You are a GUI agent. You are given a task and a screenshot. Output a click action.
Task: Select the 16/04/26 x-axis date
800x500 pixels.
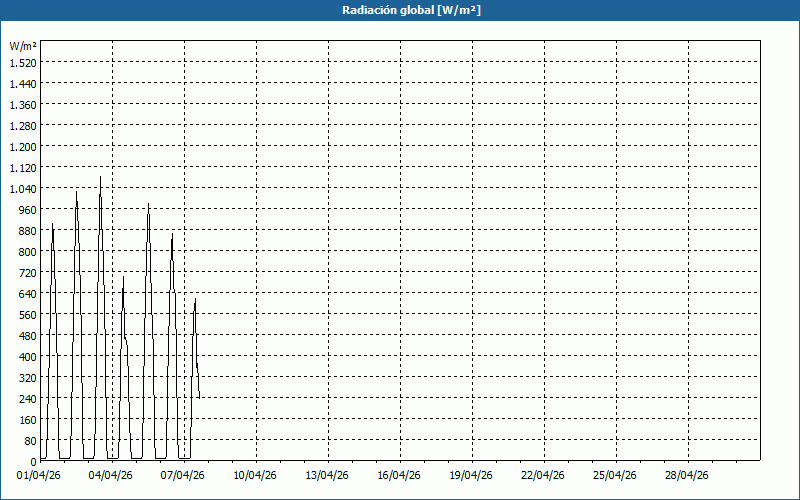tap(400, 475)
